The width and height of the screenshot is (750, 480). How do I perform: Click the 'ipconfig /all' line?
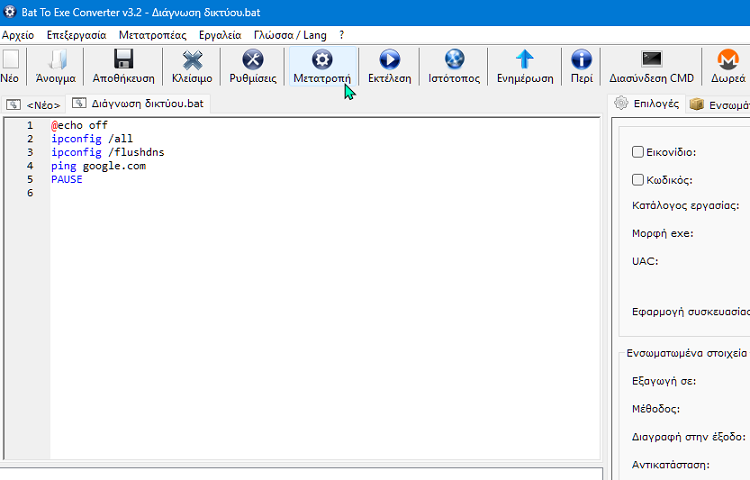coord(92,139)
